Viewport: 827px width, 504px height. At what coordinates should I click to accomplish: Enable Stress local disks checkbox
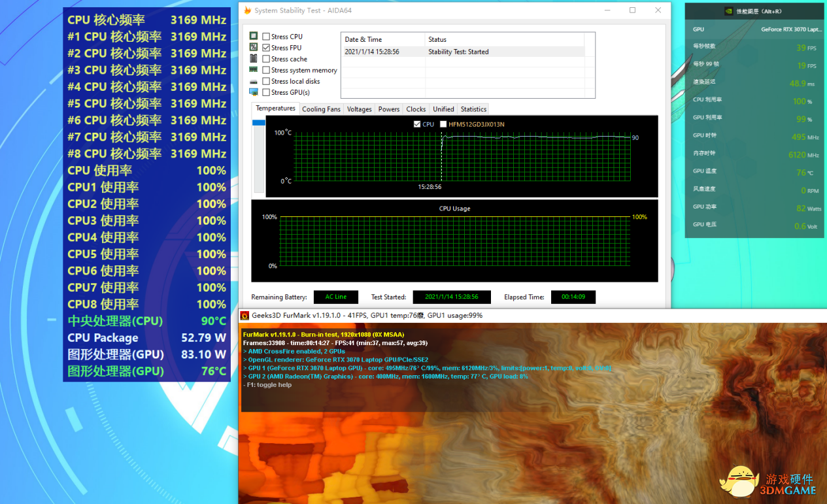click(266, 81)
